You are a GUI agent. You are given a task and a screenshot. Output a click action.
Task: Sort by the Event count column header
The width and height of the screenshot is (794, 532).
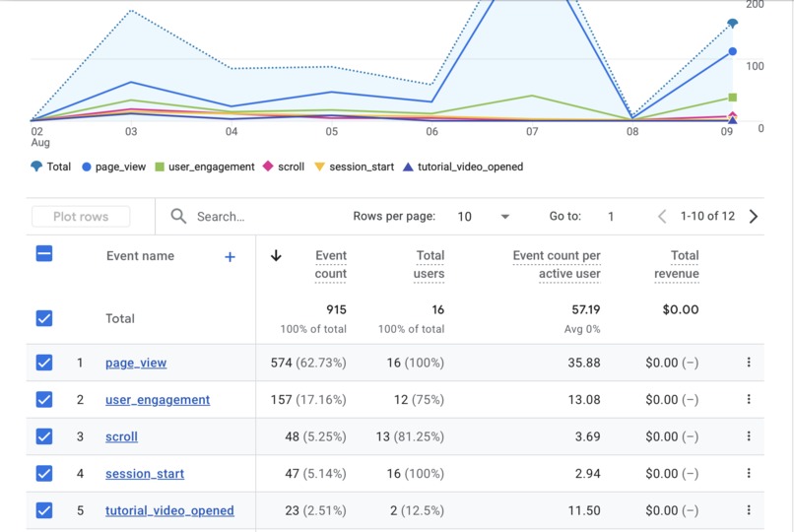click(x=331, y=265)
